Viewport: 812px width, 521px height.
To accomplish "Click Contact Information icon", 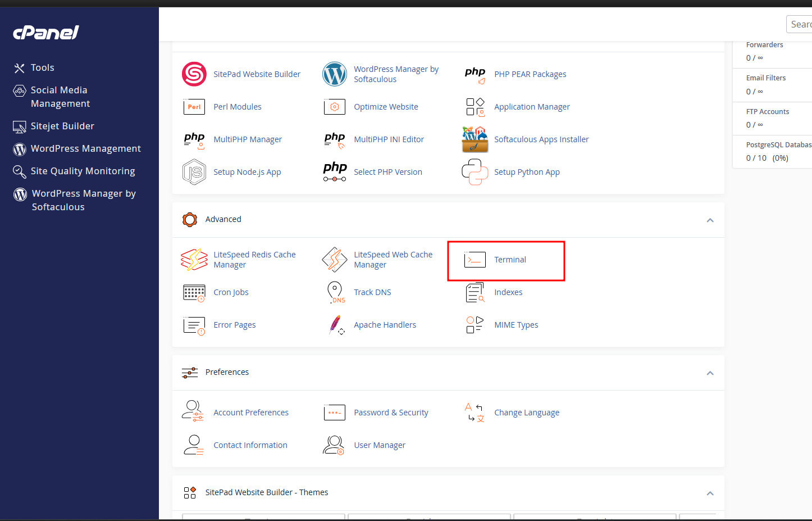I will tap(194, 445).
